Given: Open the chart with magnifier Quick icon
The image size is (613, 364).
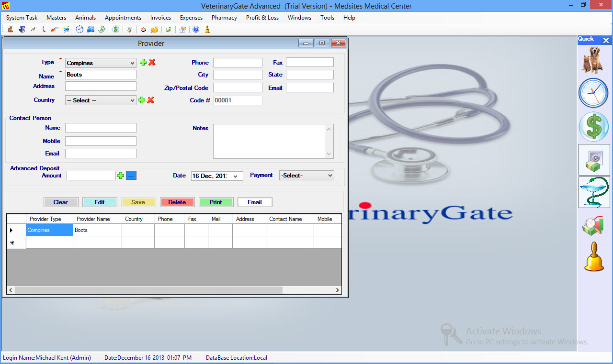Looking at the screenshot, I should (x=593, y=225).
